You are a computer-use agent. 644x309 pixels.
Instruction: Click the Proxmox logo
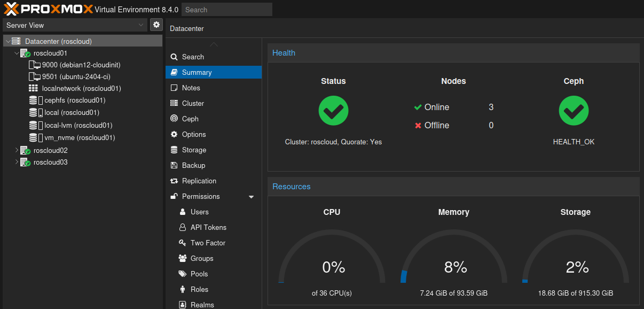pos(48,9)
